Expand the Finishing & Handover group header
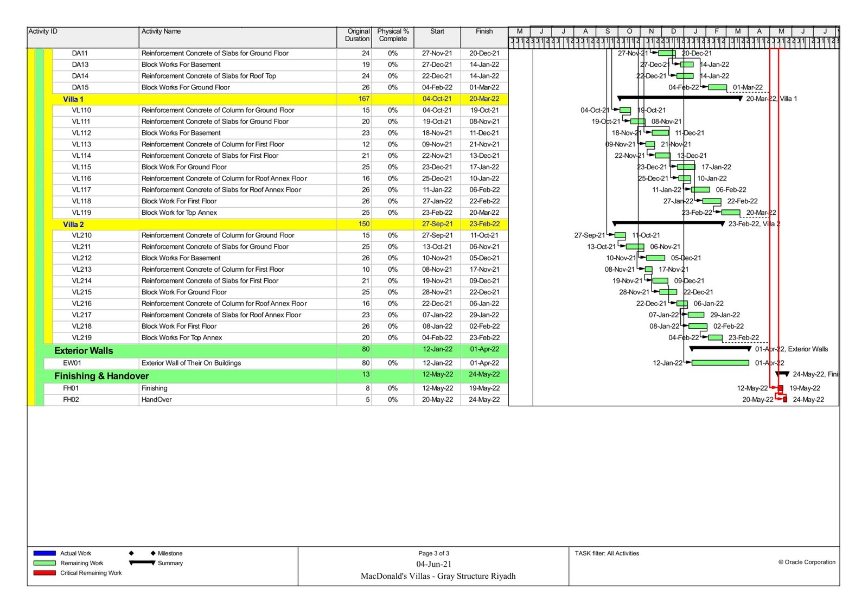This screenshot has height=614, width=868. [101, 376]
